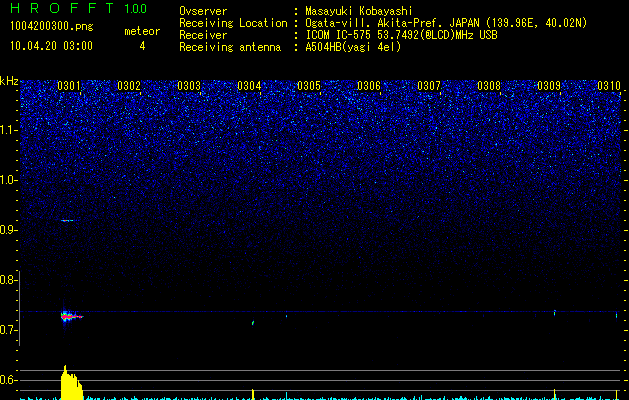Click the kHz axis unit label

coord(9,81)
